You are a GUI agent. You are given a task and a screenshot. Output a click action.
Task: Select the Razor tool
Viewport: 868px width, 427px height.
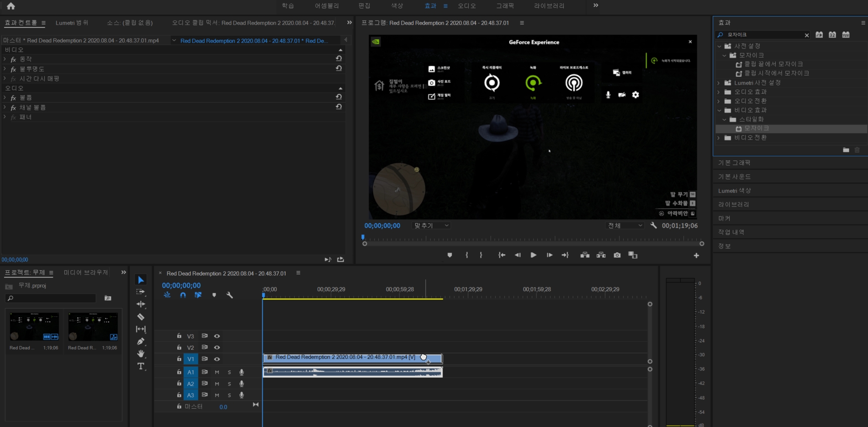point(141,316)
